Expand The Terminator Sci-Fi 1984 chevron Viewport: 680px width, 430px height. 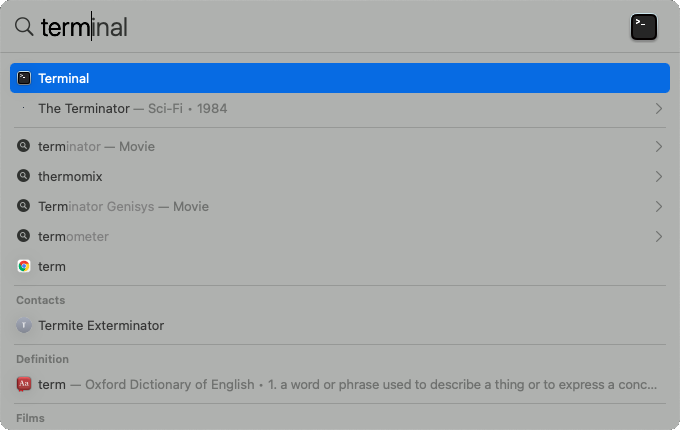pos(659,108)
